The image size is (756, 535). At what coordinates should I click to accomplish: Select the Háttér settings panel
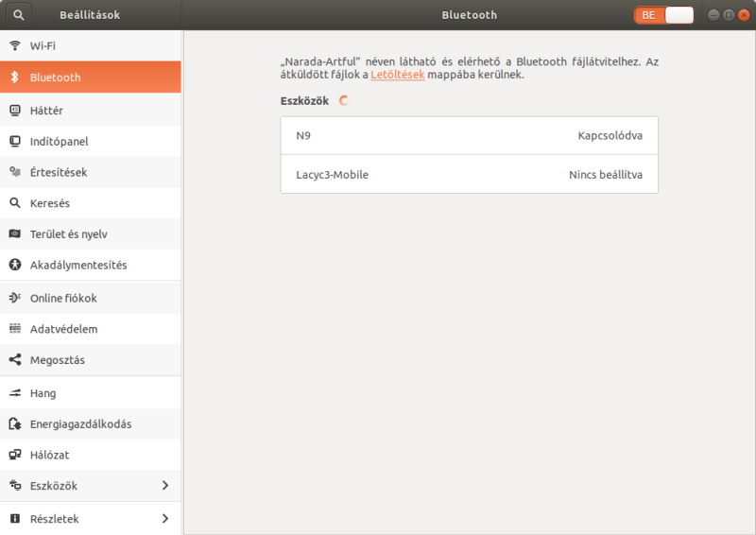90,111
